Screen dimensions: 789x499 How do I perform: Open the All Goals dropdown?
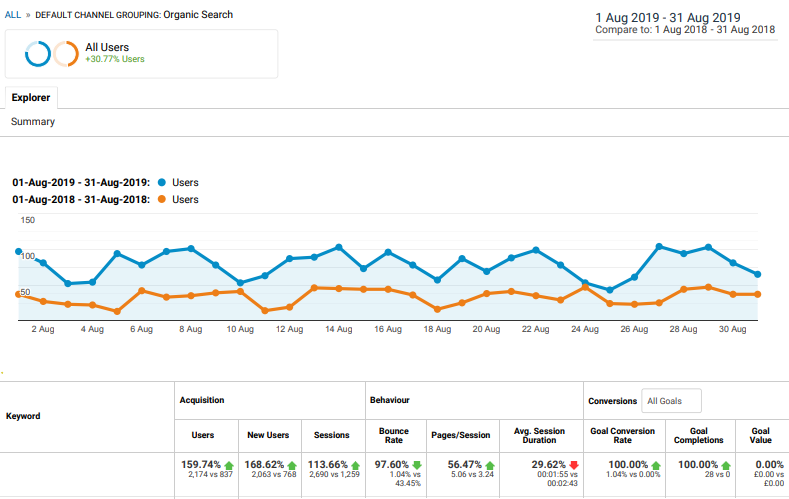coord(671,401)
